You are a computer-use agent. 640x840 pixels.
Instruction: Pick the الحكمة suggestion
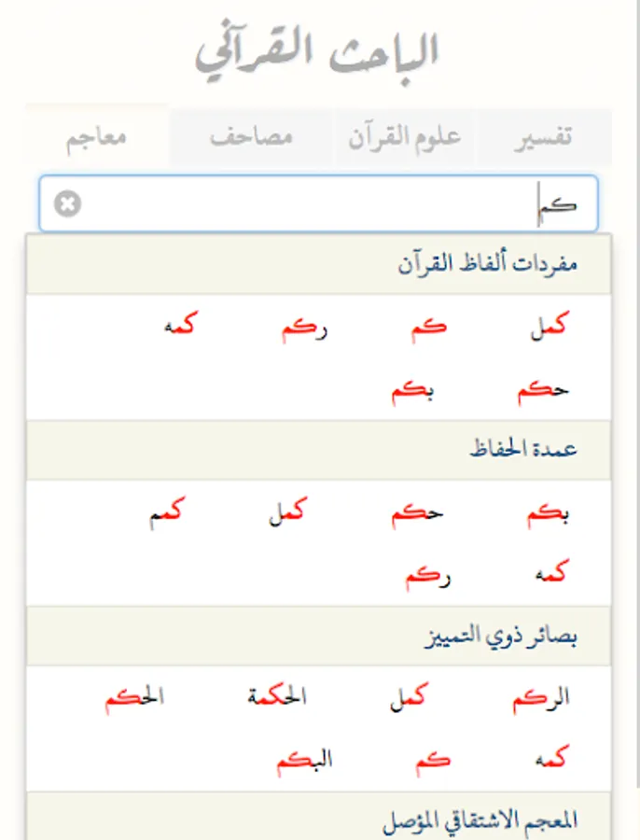click(x=277, y=697)
